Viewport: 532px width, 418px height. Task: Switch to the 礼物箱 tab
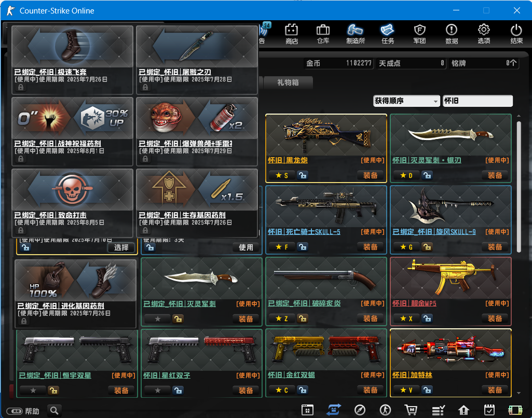[288, 82]
